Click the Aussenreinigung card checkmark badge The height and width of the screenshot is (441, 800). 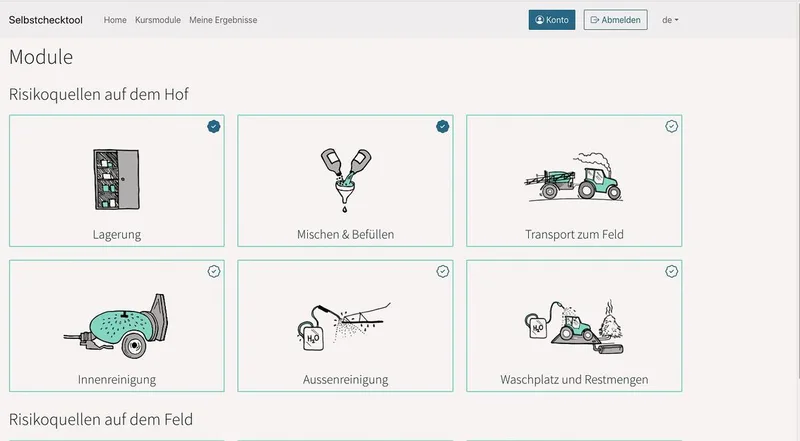point(442,271)
